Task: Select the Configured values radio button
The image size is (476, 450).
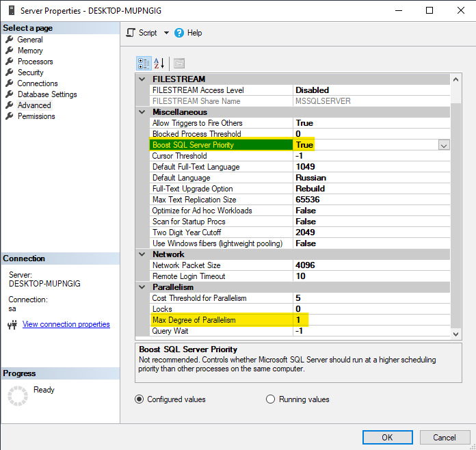Action: [140, 399]
